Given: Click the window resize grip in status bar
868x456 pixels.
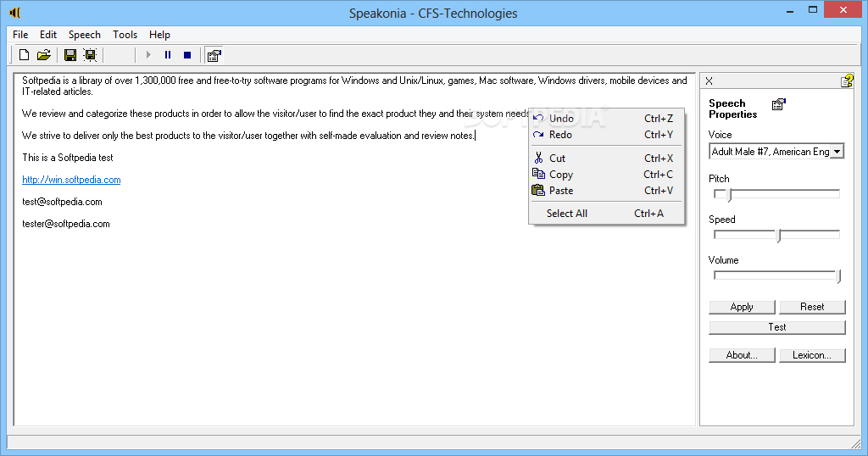Looking at the screenshot, I should (855, 442).
